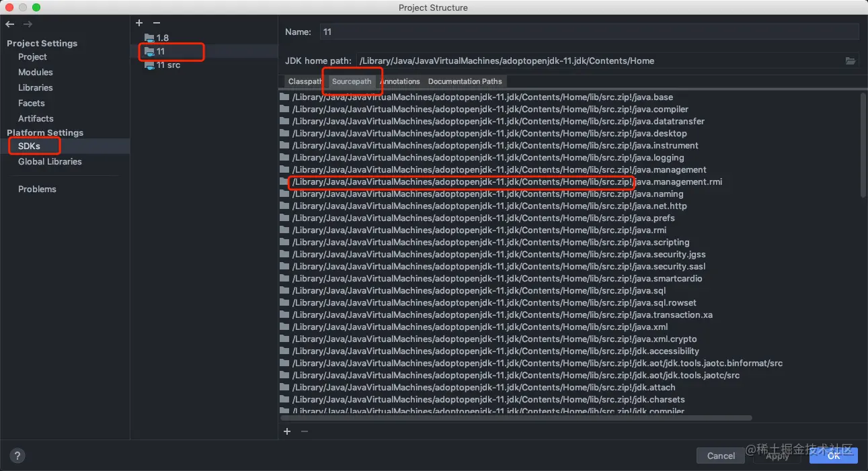Switch to the Annotations tab

(x=400, y=81)
